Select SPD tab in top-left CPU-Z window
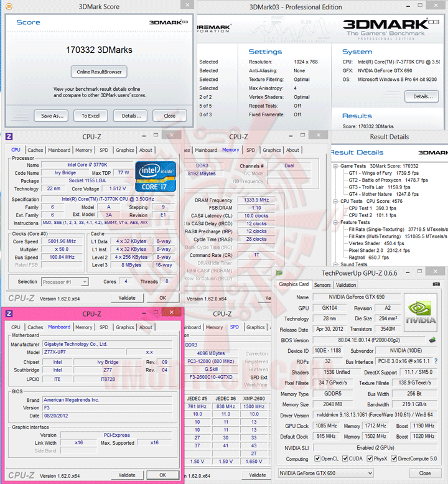This screenshot has height=484, width=448. [104, 150]
